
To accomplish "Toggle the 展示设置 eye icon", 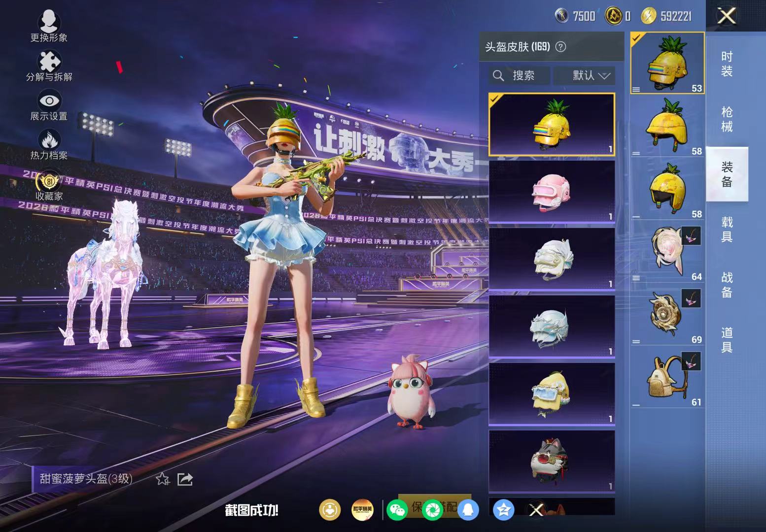I will click(x=49, y=101).
